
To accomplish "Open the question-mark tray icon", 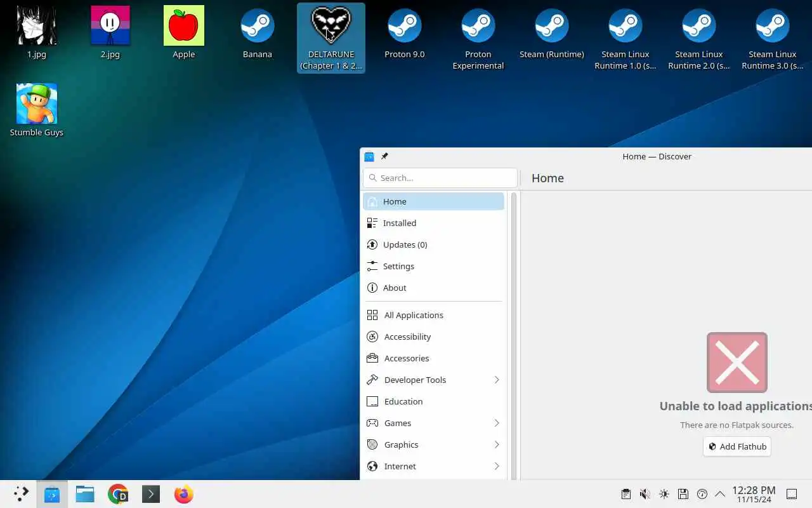I will (702, 494).
